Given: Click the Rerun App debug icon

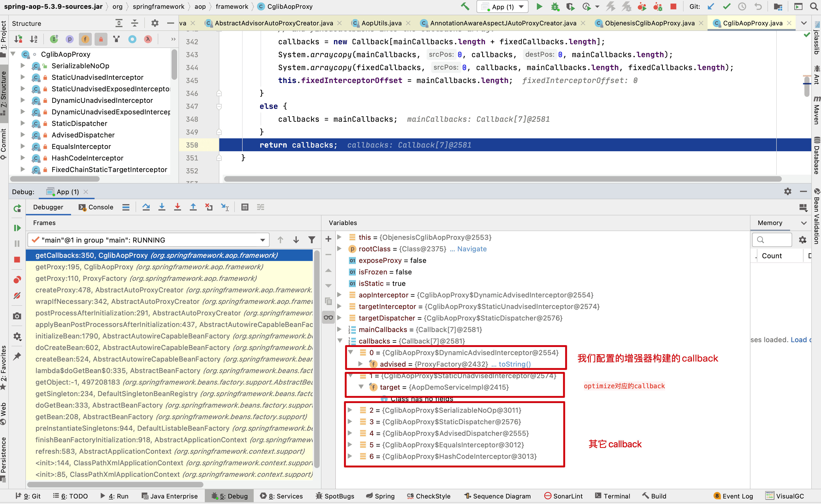Looking at the screenshot, I should point(17,208).
